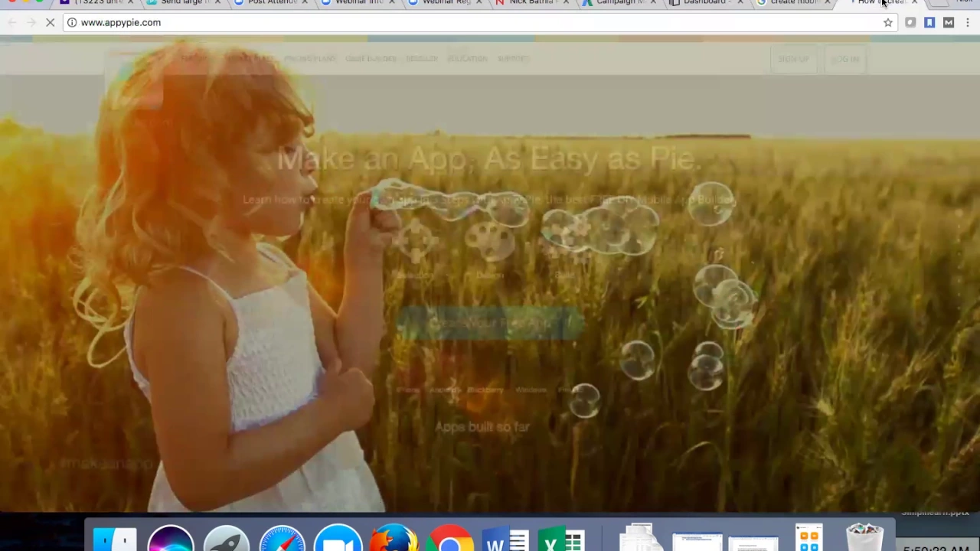
Task: Open Safari compass icon in dock
Action: pyautogui.click(x=282, y=539)
